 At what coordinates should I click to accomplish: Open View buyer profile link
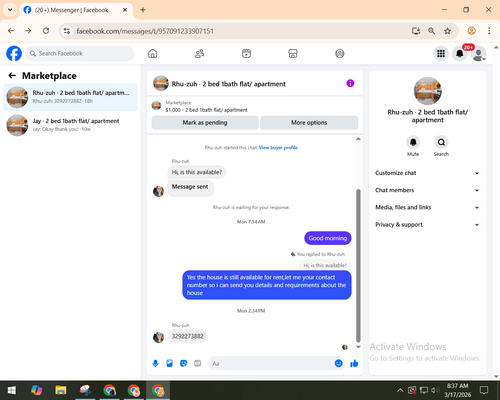pos(278,148)
